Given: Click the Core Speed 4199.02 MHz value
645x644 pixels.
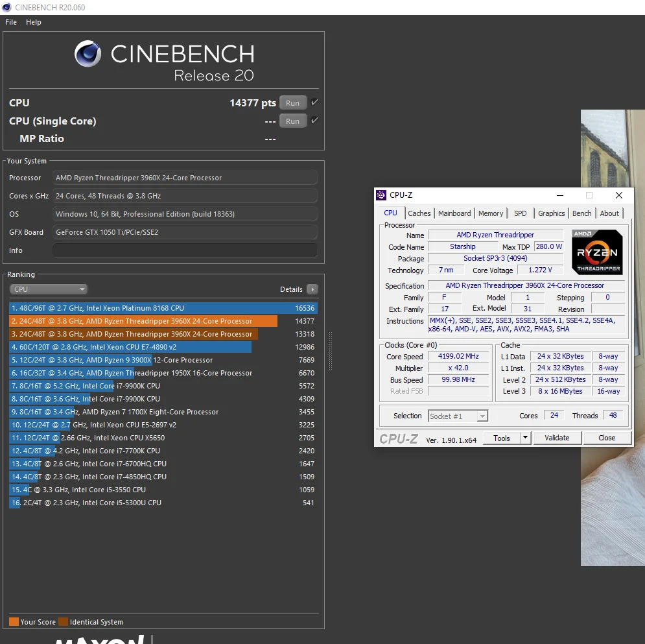Looking at the screenshot, I should tap(458, 356).
